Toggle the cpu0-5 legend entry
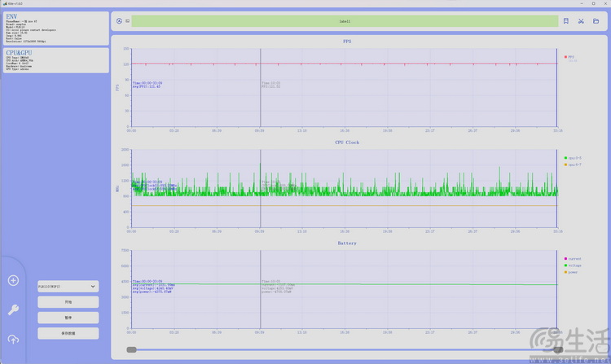The height and width of the screenshot is (364, 611). point(572,158)
